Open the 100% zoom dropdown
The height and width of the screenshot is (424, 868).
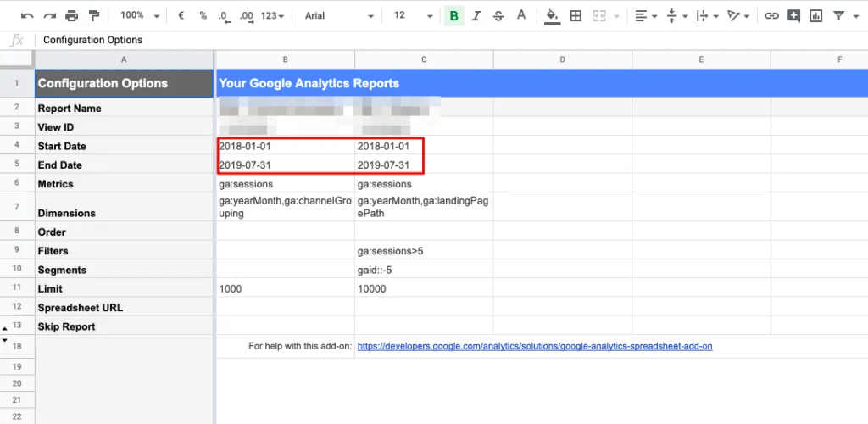(140, 16)
